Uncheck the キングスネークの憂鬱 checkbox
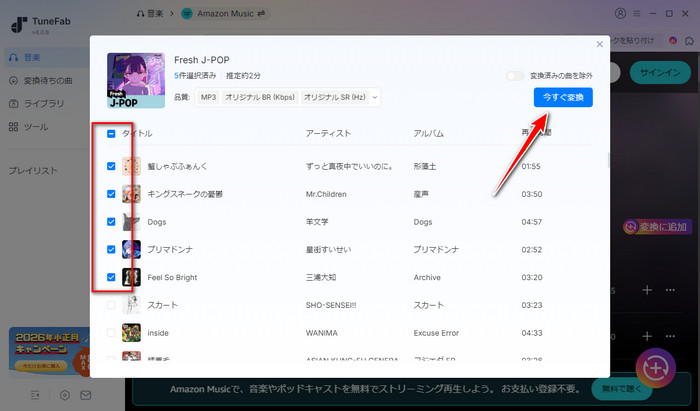This screenshot has width=700, height=411. (x=111, y=194)
